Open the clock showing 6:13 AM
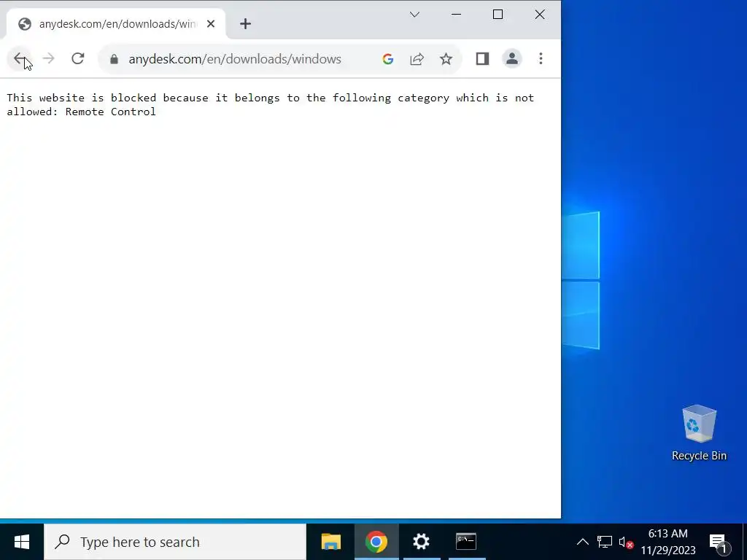This screenshot has height=560, width=747. pos(668,542)
